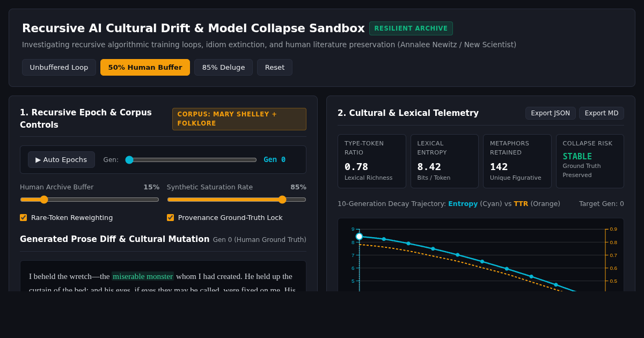Click the Corpus: Mary Shelley + Folklore badge
Screen dimensions: 644x338
pyautogui.click(x=239, y=119)
